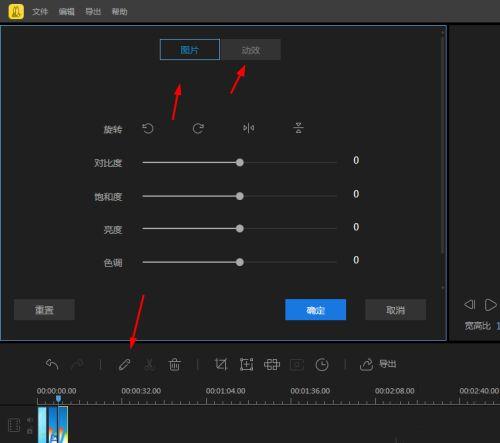Click the 对比度 slider handle
Viewport: 500px width, 443px height.
(240, 163)
